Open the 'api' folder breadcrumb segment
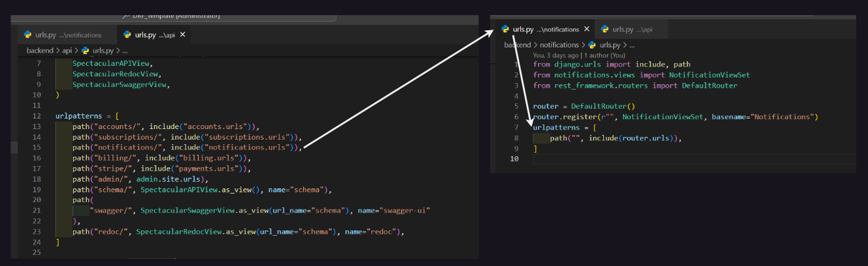 coord(67,50)
